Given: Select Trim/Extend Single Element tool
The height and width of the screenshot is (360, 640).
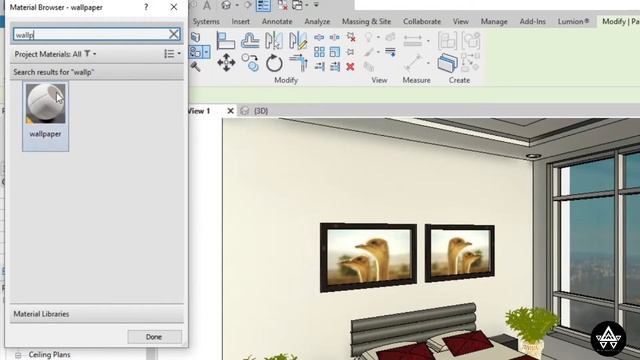Looking at the screenshot, I should coord(319,67).
